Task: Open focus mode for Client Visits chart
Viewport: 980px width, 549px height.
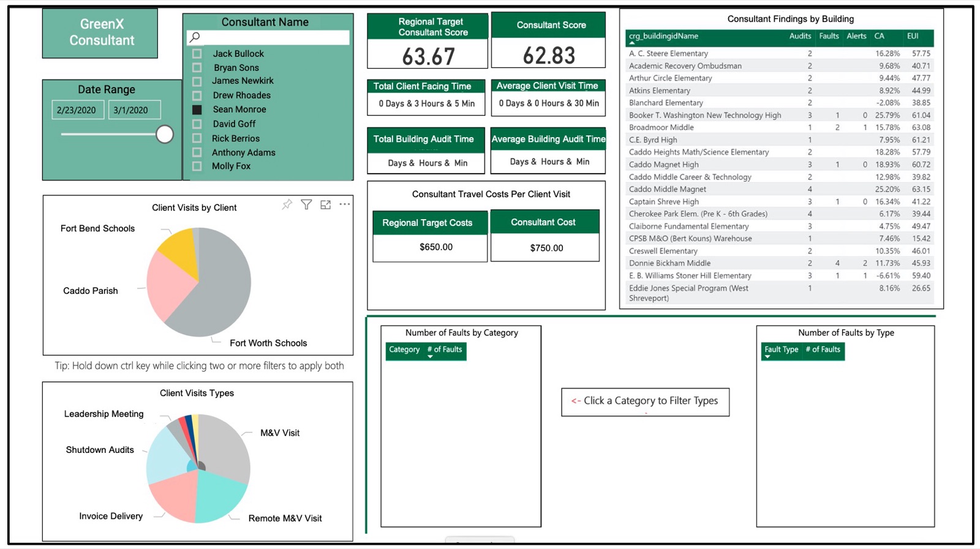Action: coord(325,204)
